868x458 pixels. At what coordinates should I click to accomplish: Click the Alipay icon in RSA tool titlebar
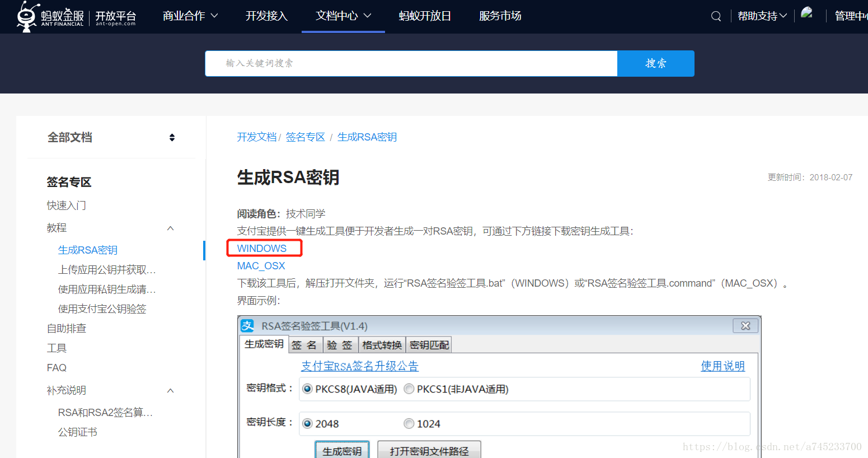point(247,325)
